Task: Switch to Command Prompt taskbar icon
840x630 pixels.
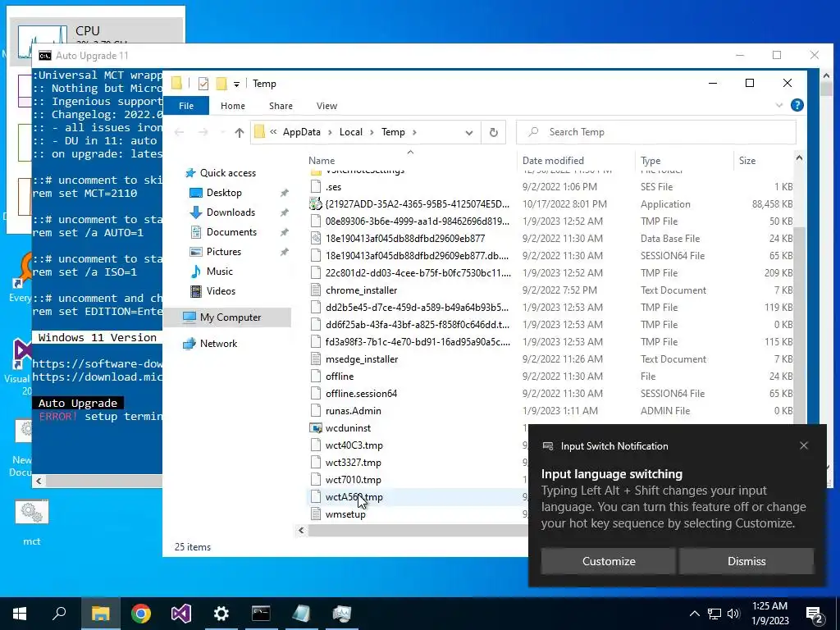Action: click(x=261, y=614)
